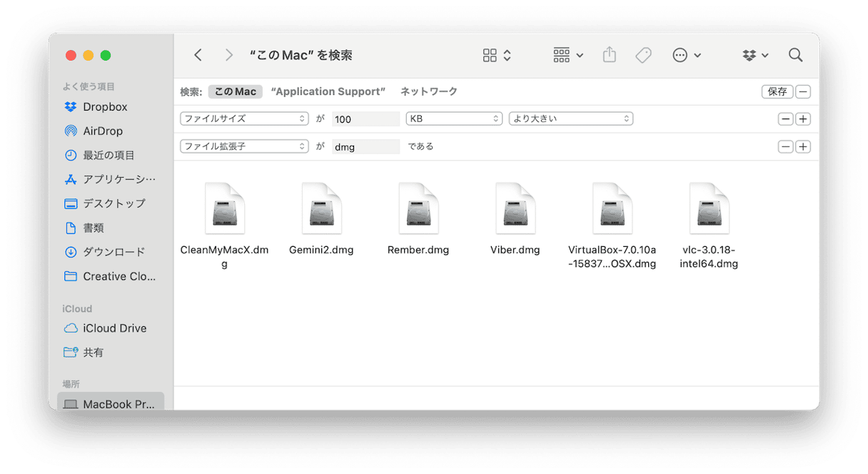Click the Tags icon in toolbar

[643, 55]
